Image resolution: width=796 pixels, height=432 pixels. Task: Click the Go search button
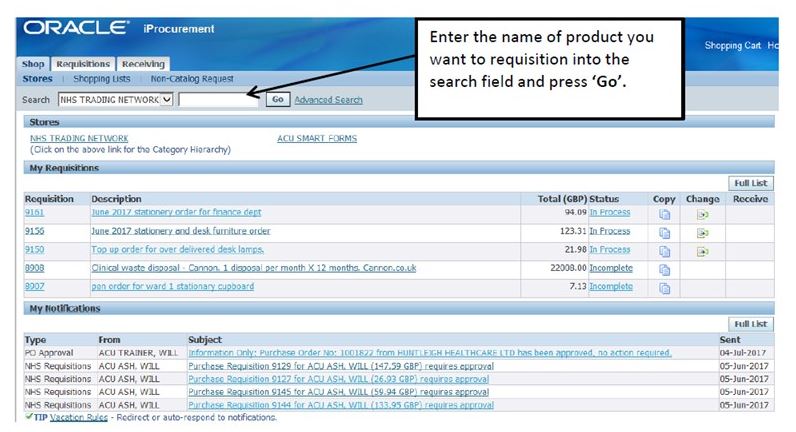point(278,99)
